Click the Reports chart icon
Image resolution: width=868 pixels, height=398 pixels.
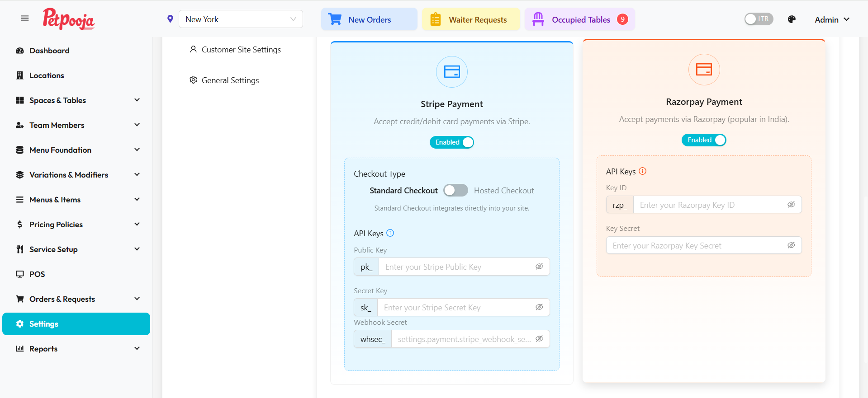pos(20,349)
